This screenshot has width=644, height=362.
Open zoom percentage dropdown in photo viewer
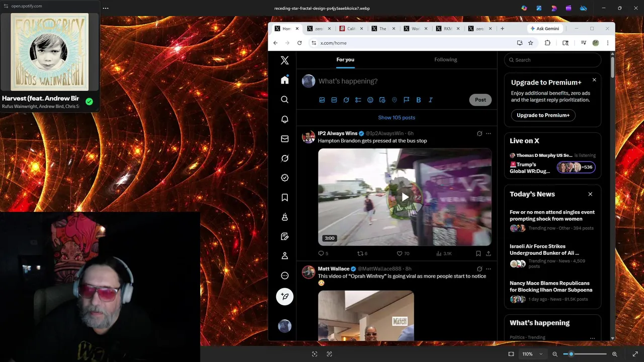pos(532,354)
